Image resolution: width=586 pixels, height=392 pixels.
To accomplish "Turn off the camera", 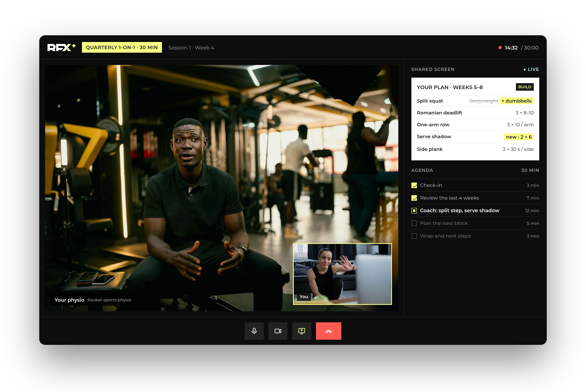I will [278, 331].
